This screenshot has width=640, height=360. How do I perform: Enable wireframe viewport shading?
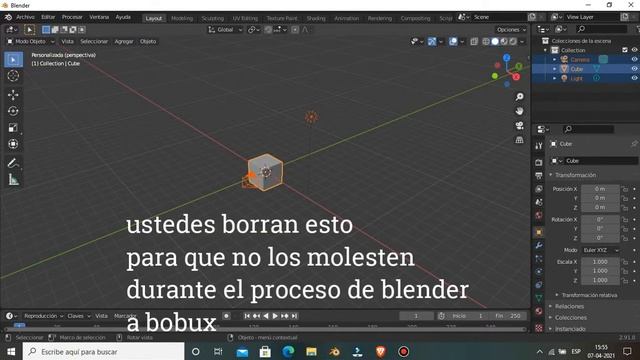486,41
